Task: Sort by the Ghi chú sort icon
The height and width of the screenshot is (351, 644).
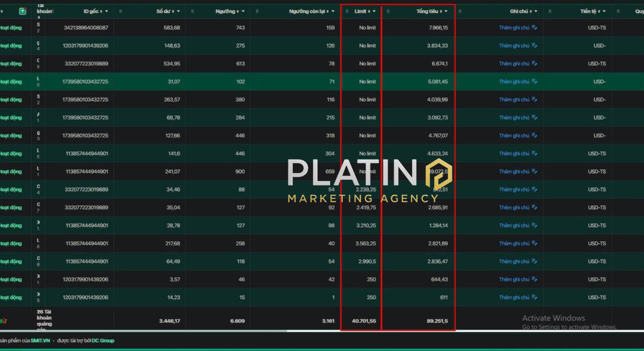Action: 530,11
